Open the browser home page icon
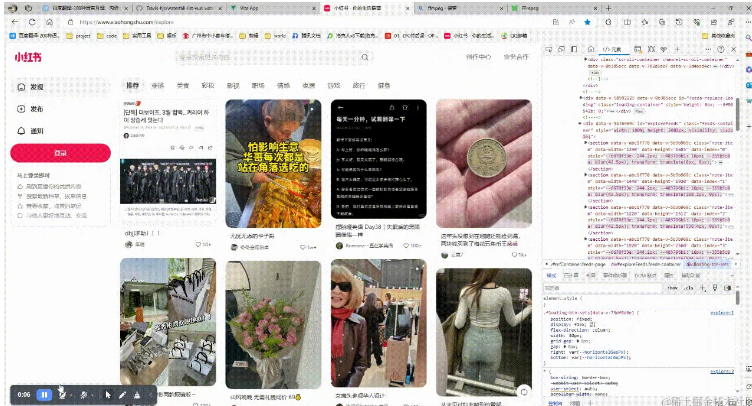This screenshot has height=406, width=752. (49, 22)
